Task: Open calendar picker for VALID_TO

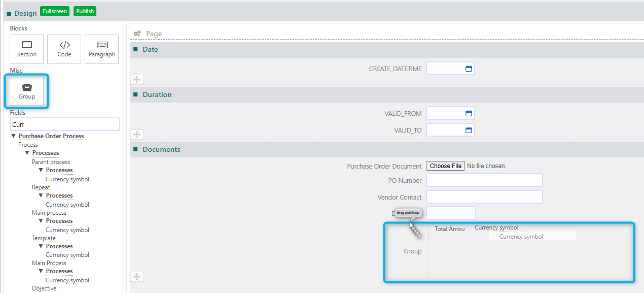Action: point(469,130)
